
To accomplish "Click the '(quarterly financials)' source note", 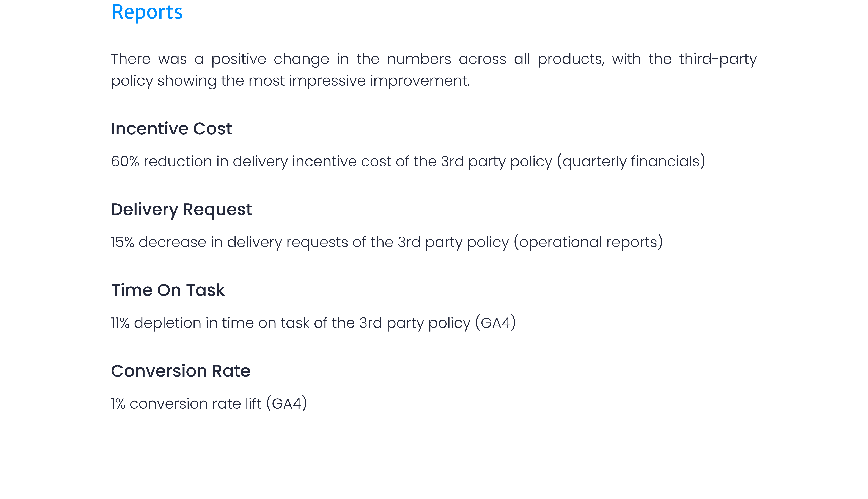I will [x=631, y=161].
